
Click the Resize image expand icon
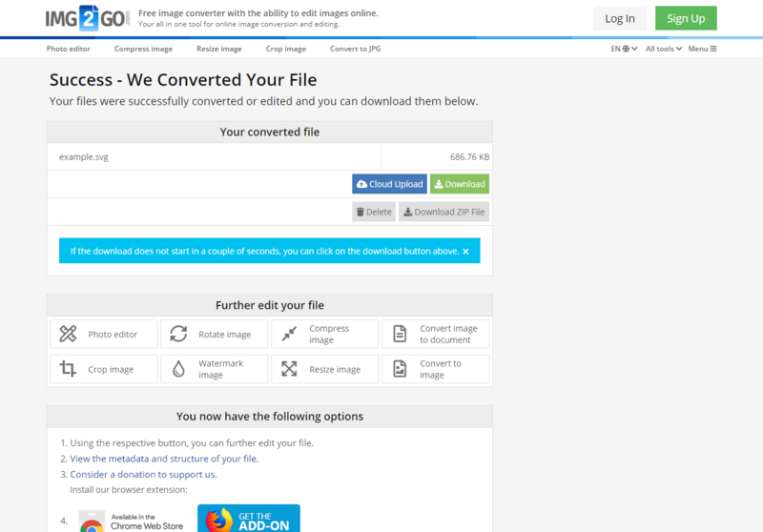289,369
